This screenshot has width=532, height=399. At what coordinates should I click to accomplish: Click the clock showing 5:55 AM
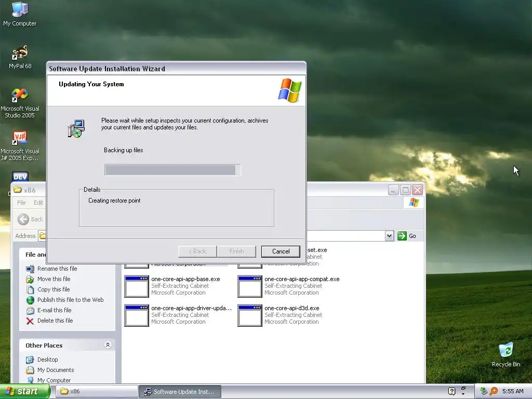(513, 391)
